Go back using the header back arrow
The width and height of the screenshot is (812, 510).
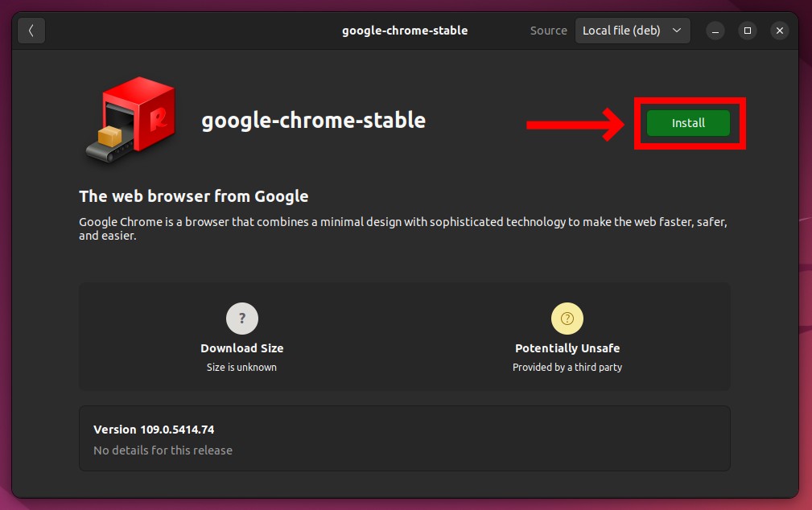[x=31, y=31]
